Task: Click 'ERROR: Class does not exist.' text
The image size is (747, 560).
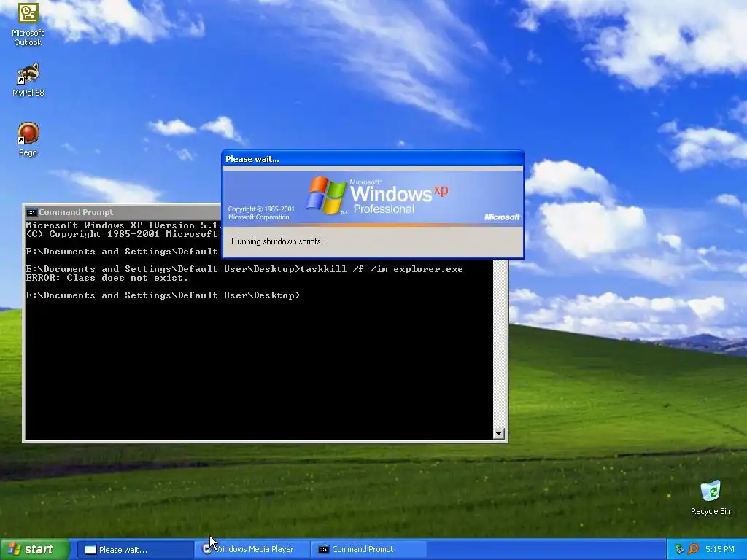Action: (107, 278)
